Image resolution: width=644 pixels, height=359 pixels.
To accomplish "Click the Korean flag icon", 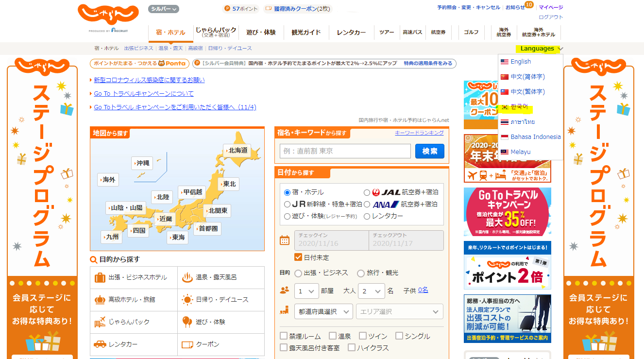I will coord(504,107).
